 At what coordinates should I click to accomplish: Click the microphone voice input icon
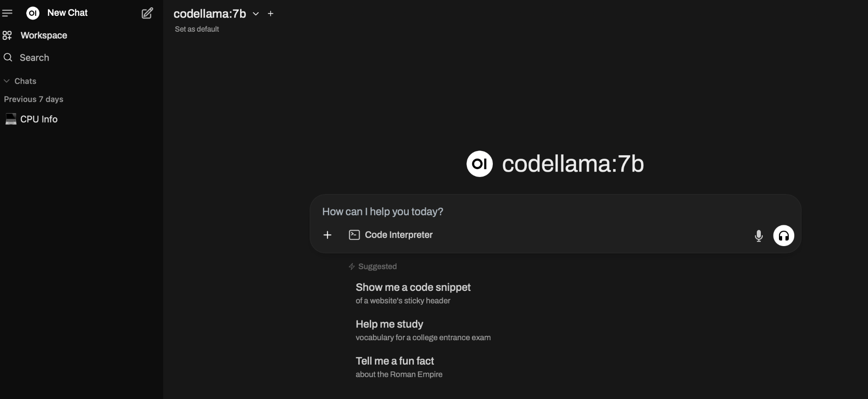759,236
